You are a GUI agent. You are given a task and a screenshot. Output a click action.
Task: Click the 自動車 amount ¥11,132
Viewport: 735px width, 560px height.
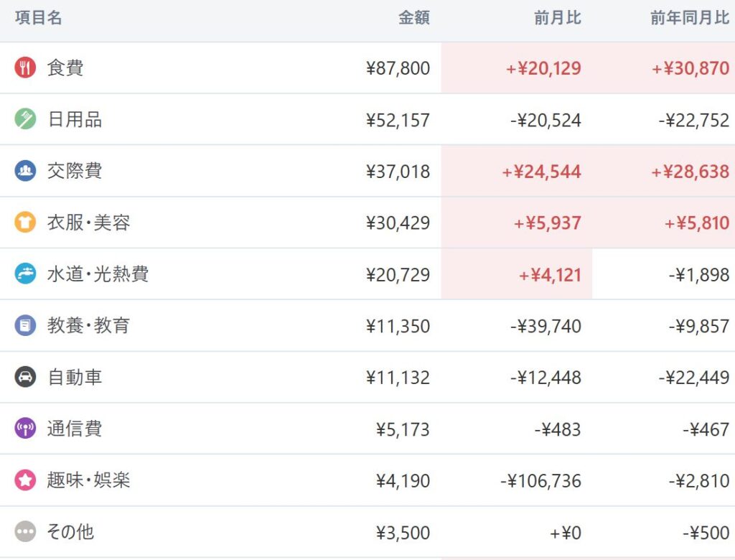[x=398, y=378]
